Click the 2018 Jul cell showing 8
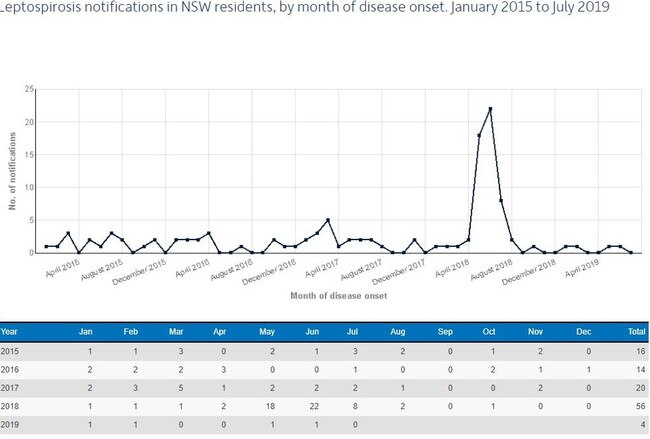The image size is (650, 439). pos(355,406)
